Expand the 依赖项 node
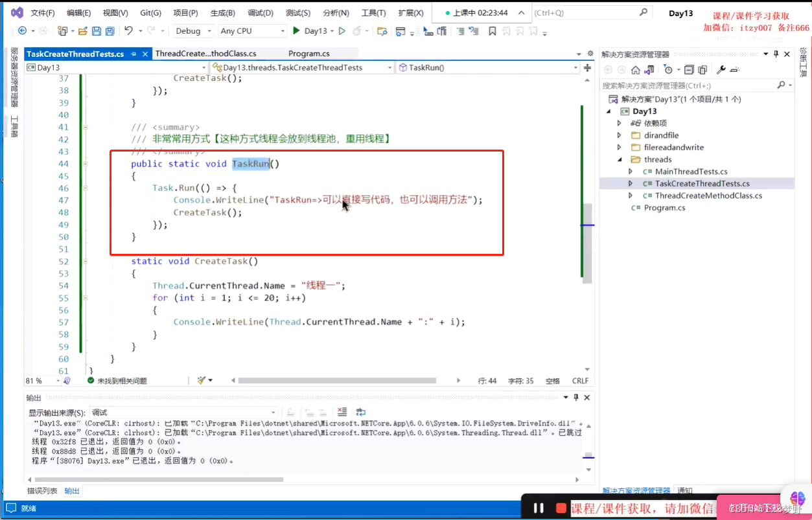 (619, 123)
